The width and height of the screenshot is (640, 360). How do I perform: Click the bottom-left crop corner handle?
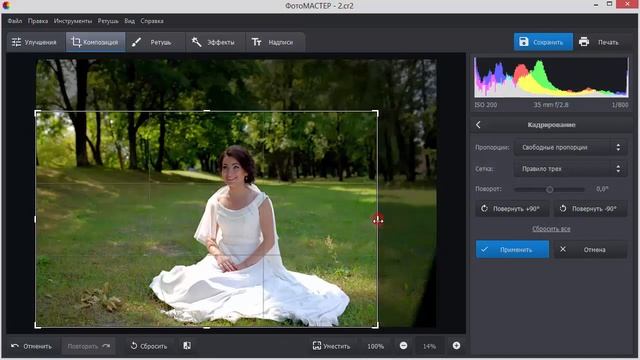pyautogui.click(x=37, y=325)
